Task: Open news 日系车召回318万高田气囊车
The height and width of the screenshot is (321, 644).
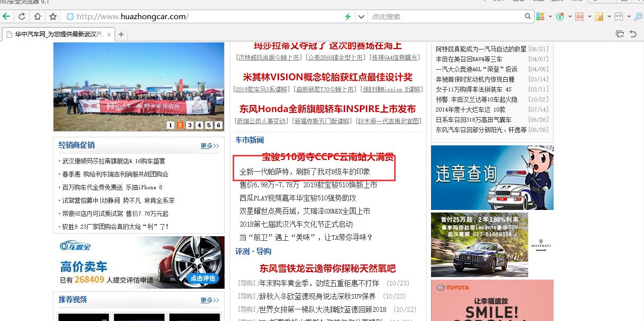Action: [x=474, y=120]
